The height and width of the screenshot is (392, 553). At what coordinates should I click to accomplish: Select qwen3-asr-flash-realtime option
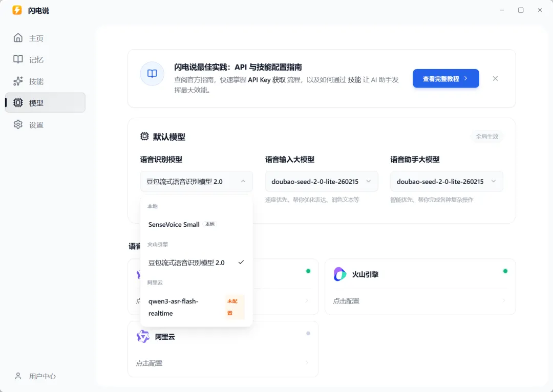point(197,307)
